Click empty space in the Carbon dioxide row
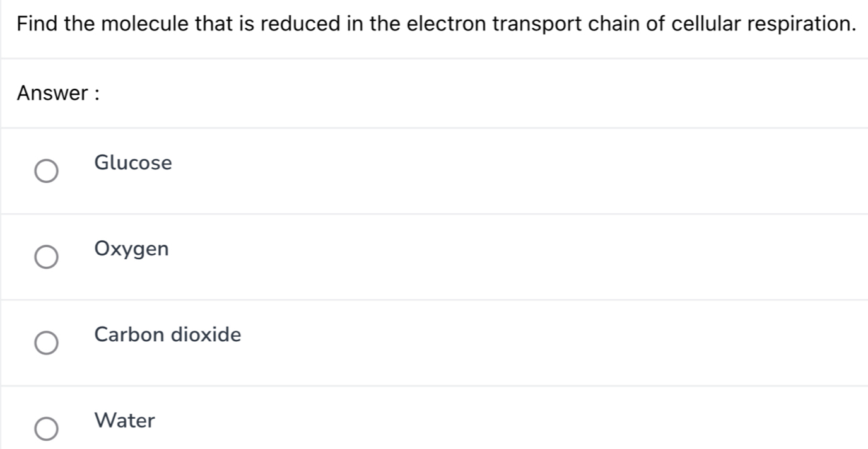868x449 pixels. 505,343
